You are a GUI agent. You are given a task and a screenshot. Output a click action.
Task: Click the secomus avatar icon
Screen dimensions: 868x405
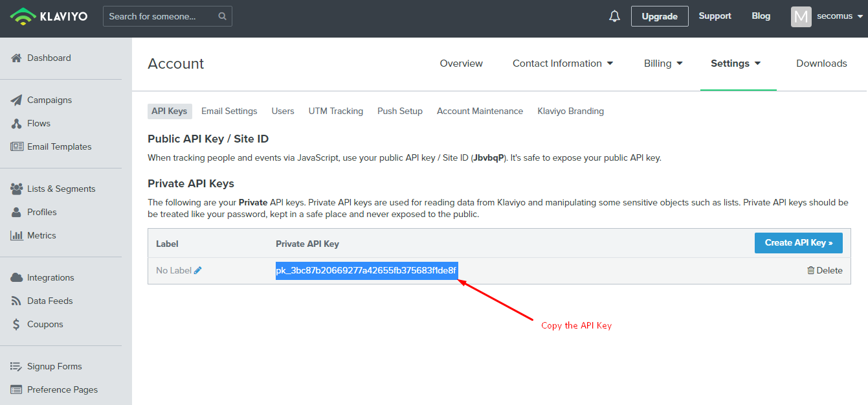(801, 16)
